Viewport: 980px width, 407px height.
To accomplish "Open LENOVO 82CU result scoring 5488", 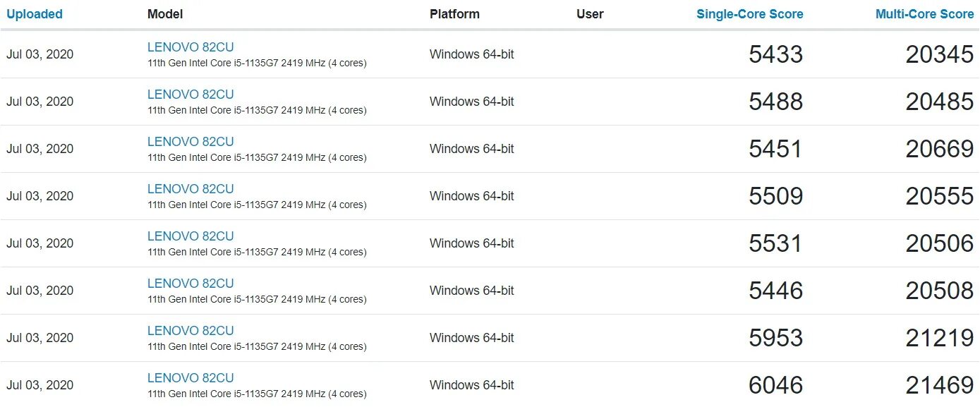I will point(190,95).
